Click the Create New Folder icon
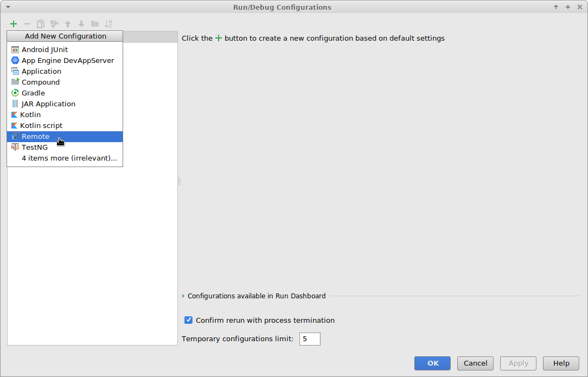588x377 pixels. click(x=95, y=24)
